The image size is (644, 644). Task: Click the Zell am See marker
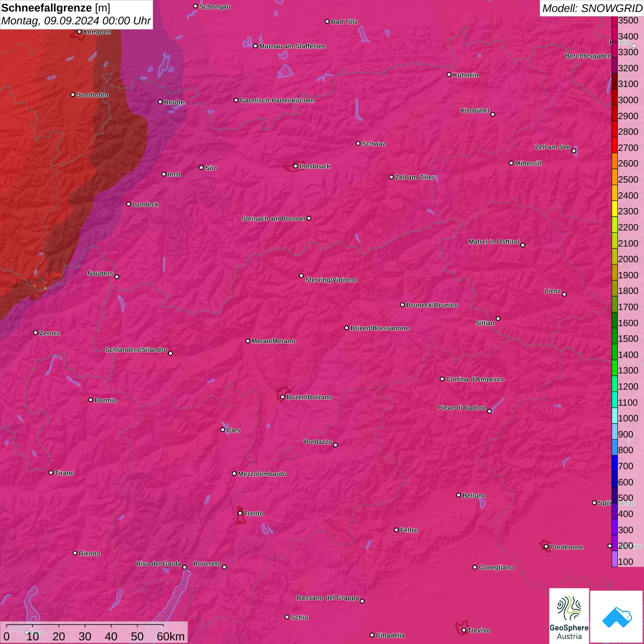[x=574, y=150]
